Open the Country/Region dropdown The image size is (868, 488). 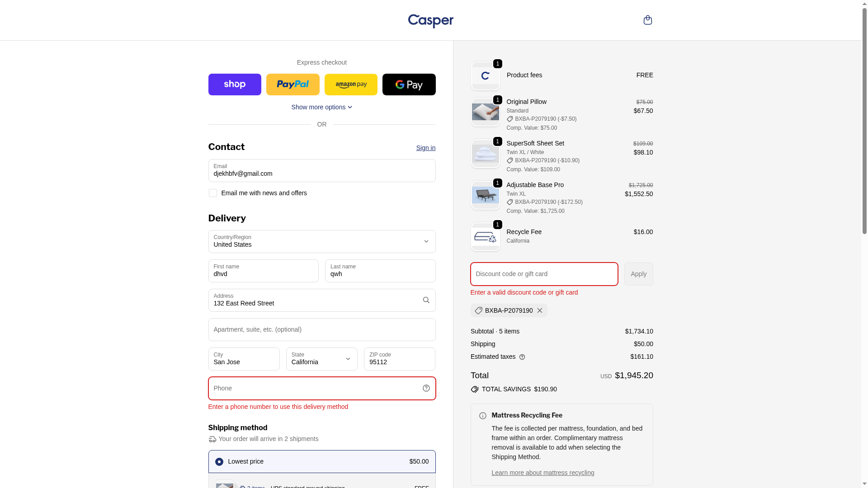click(321, 241)
